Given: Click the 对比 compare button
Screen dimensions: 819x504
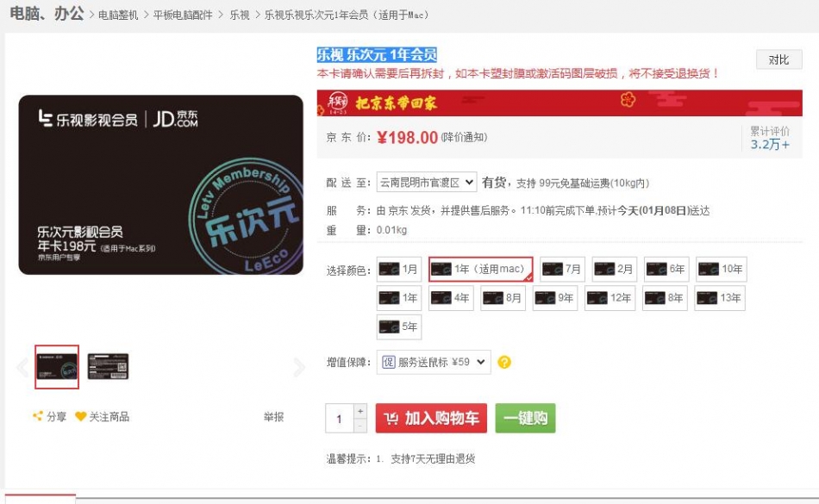Looking at the screenshot, I should 778,60.
